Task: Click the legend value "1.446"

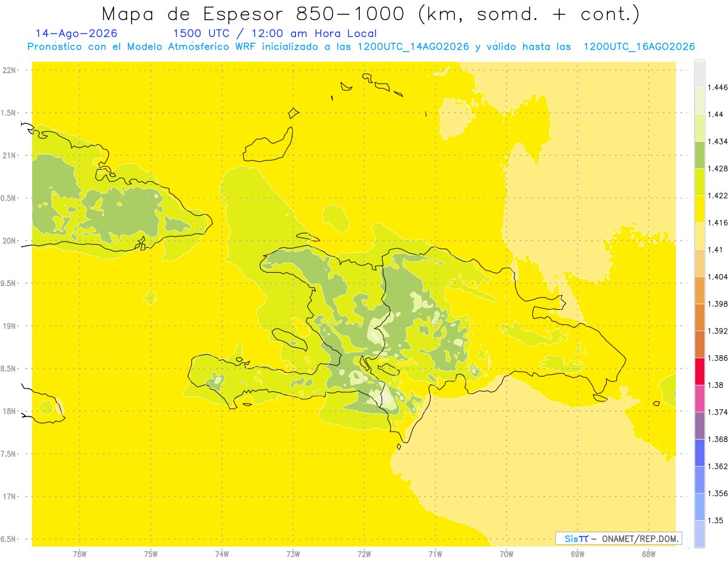Action: (718, 87)
